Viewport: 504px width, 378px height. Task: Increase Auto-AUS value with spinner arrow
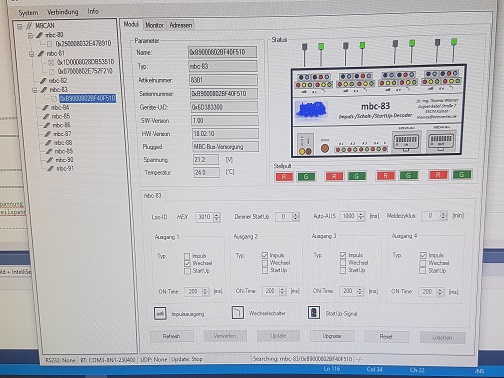(361, 214)
